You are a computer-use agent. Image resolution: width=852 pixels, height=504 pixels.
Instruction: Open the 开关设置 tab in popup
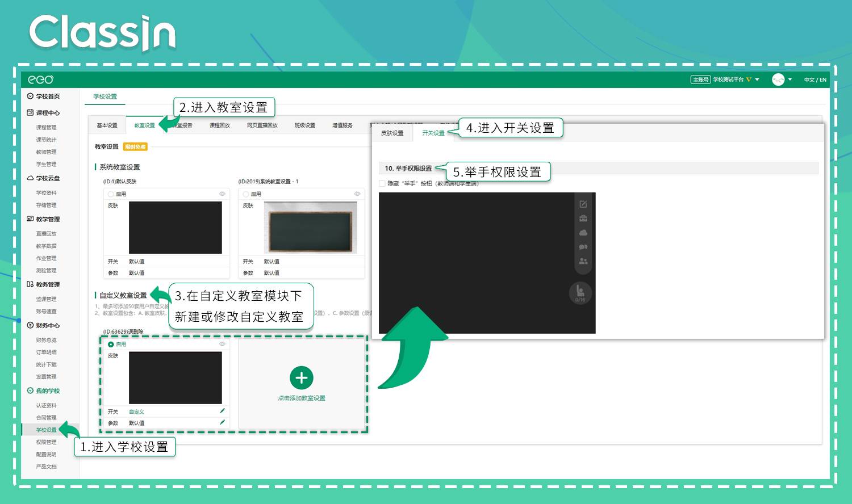[x=433, y=133]
